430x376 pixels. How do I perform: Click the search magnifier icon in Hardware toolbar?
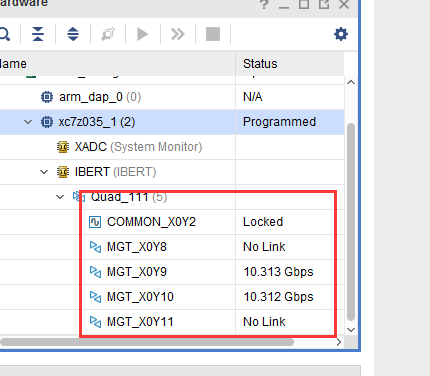point(4,34)
